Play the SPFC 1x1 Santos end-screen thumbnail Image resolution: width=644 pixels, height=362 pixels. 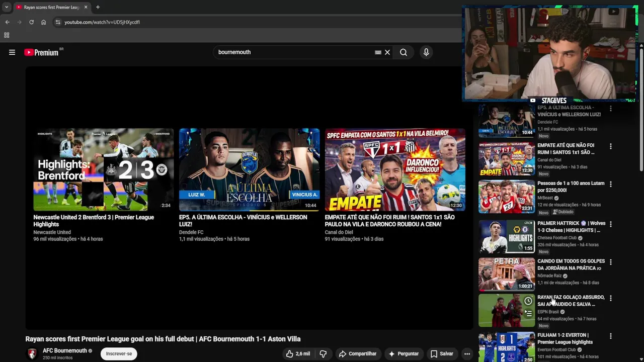pos(395,169)
